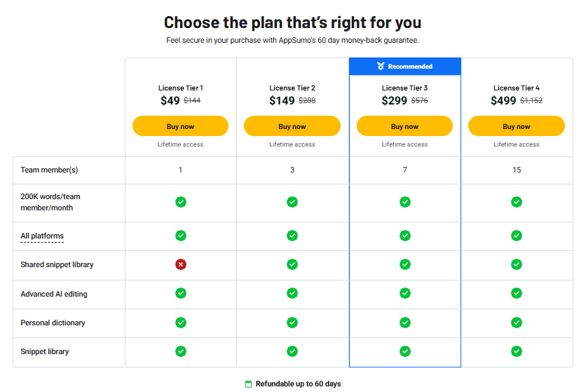Click the calendar icon beside Refundable text
The image size is (586, 392).
tap(248, 384)
